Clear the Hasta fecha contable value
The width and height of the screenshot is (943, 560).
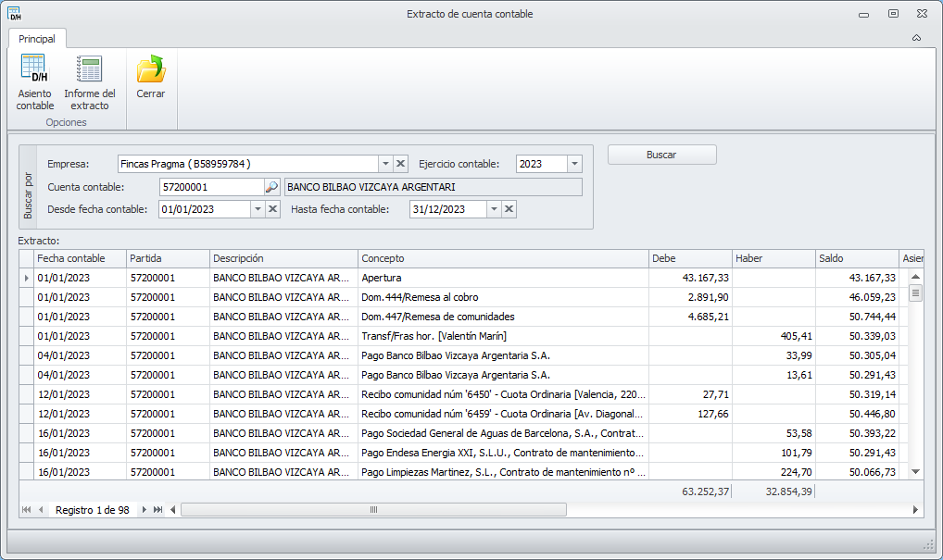509,209
